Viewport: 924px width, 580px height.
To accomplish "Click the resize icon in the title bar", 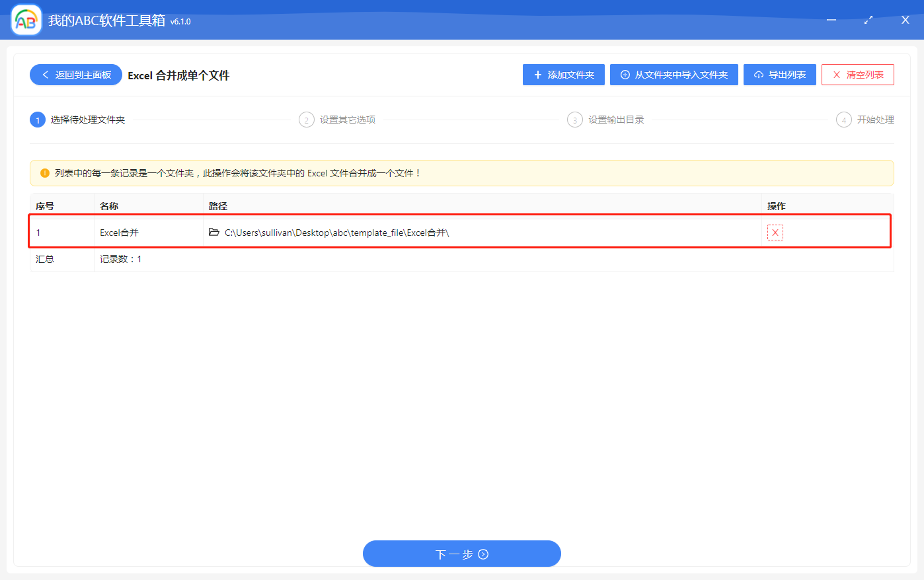I will tap(868, 20).
